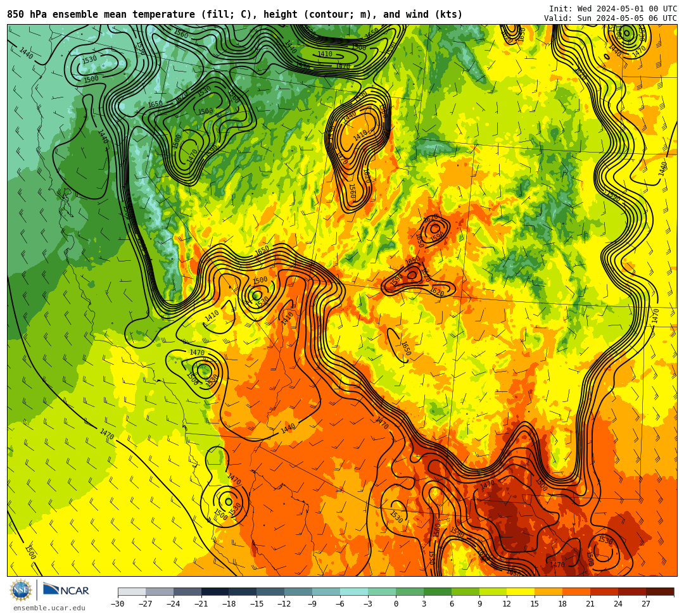This screenshot has width=684, height=616.
Task: Click the 0 colorbar tick label
Action: click(396, 604)
